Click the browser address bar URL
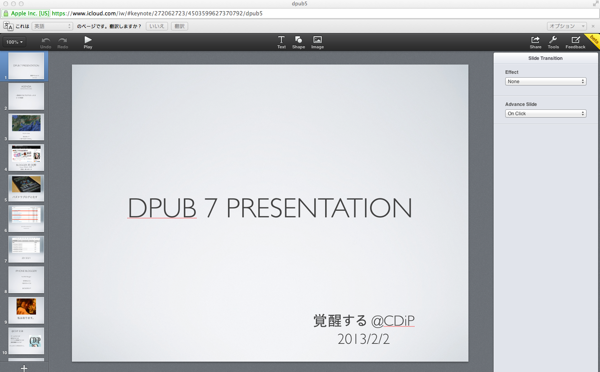 pos(157,13)
